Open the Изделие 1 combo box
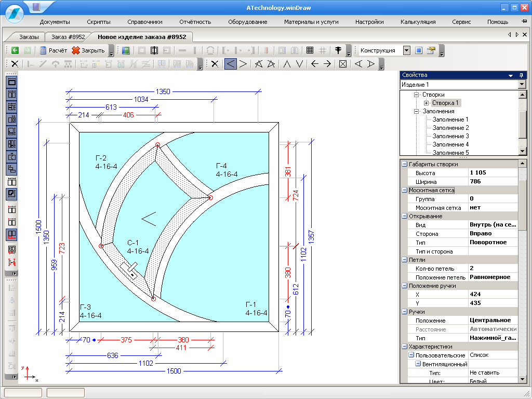This screenshot has height=399, width=532. (x=522, y=85)
